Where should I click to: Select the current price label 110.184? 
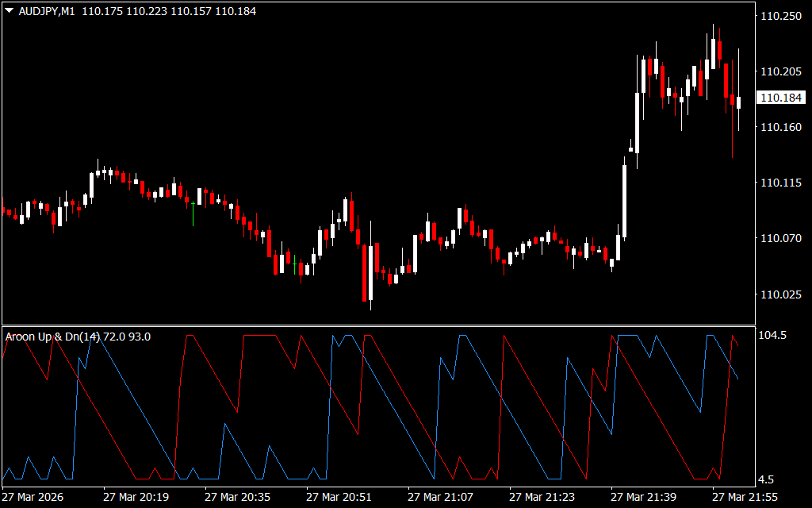pos(780,98)
